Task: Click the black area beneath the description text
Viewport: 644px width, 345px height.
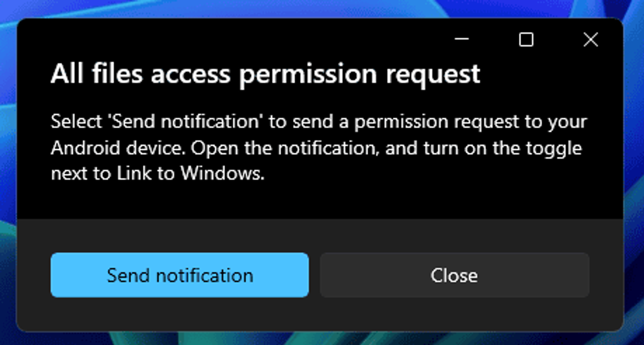Action: (320, 201)
